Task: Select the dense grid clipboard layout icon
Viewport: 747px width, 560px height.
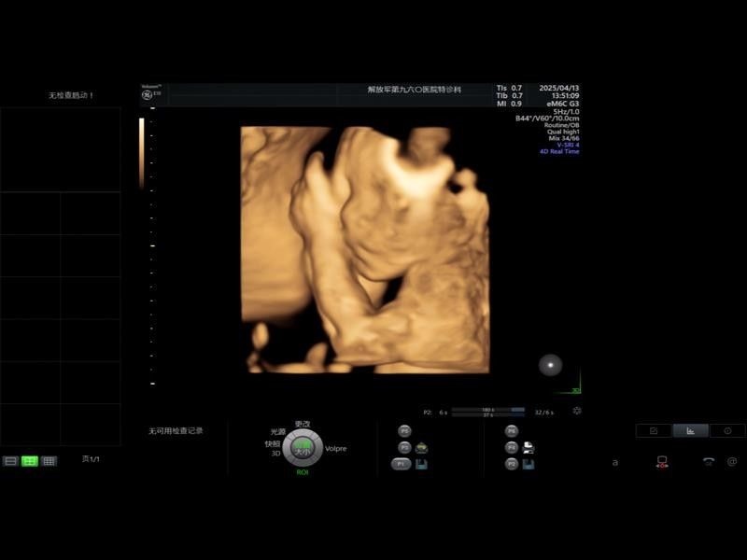Action: [49, 461]
